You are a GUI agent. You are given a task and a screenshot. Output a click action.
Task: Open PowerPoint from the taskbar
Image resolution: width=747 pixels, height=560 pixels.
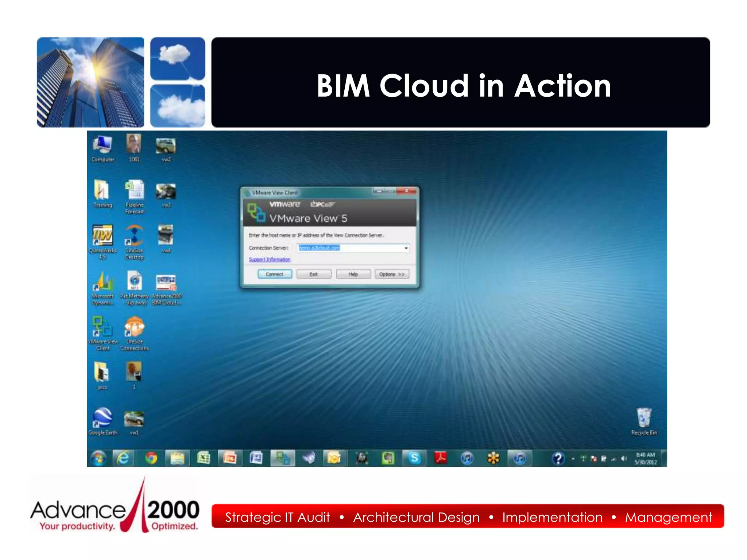[x=230, y=458]
